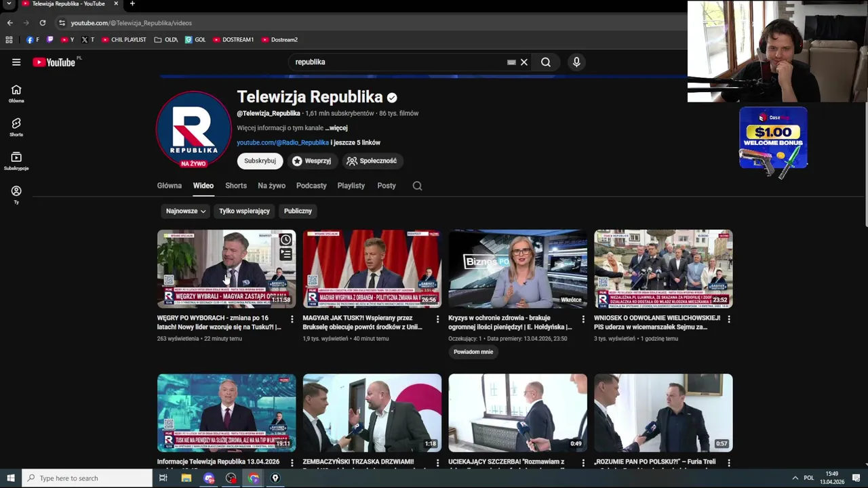Open the DOSTREAM1 bookmark
This screenshot has height=488, width=868.
(x=233, y=40)
